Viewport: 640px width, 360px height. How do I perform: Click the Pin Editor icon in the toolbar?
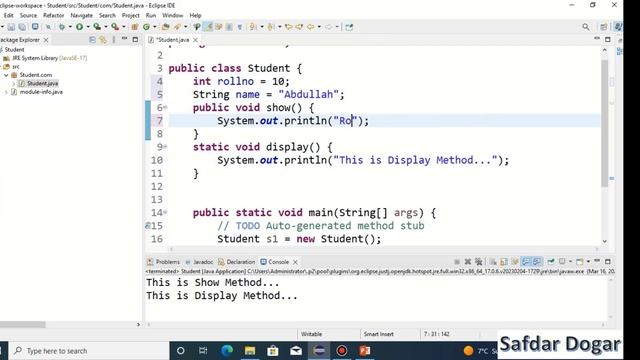pos(349,27)
